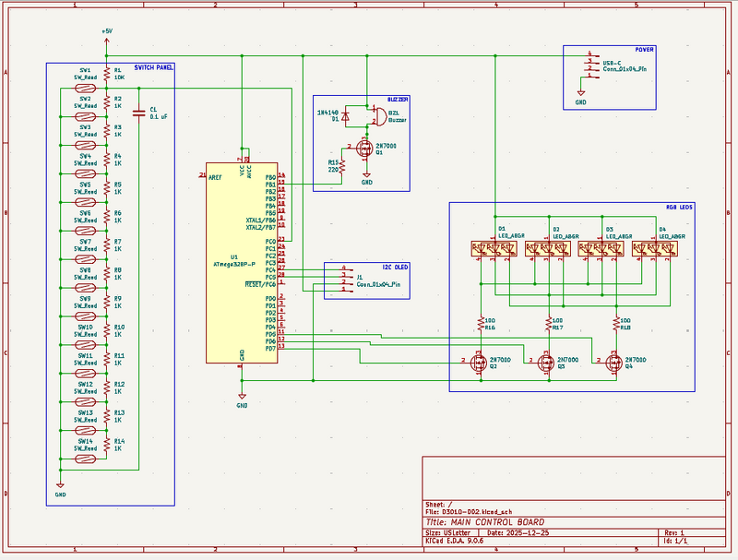
Task: Click the SWITCH PANEL block label
Action: [x=153, y=67]
